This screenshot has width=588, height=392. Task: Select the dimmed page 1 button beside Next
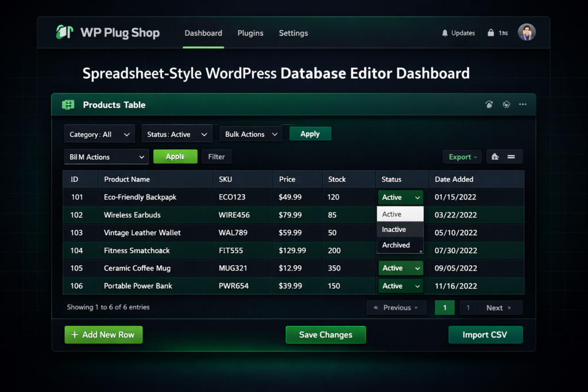click(468, 308)
